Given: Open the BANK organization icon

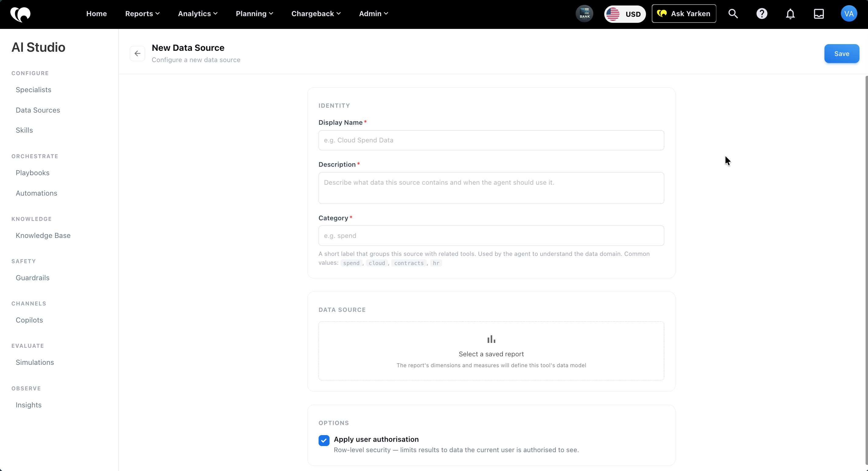Looking at the screenshot, I should pyautogui.click(x=584, y=14).
